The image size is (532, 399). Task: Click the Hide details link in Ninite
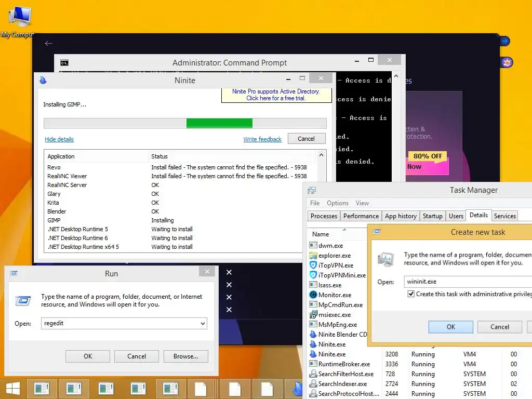(59, 139)
